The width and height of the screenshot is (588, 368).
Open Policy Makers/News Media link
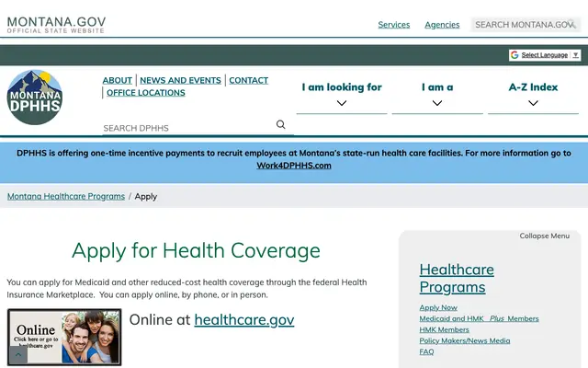[x=465, y=340]
